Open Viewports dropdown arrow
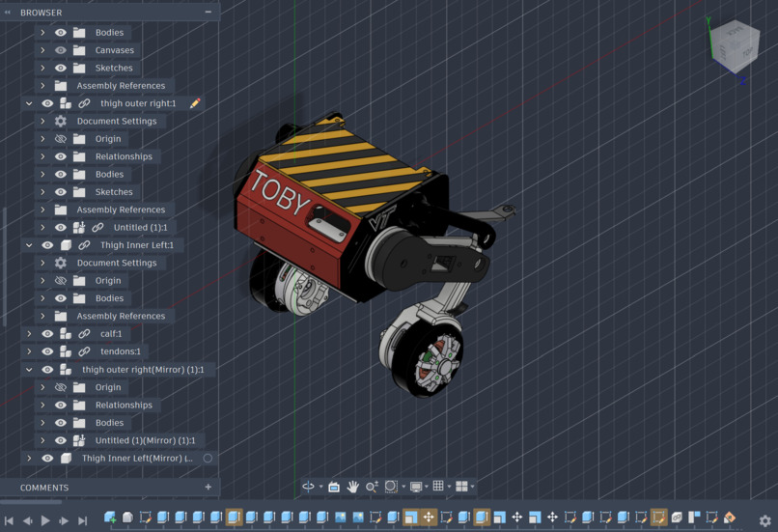 [472, 487]
